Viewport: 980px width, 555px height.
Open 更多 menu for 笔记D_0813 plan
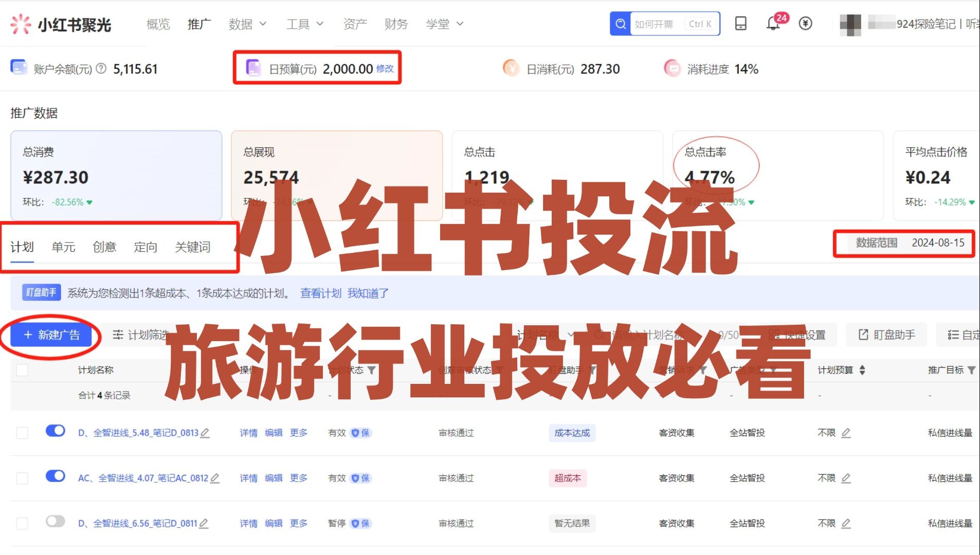coord(299,433)
